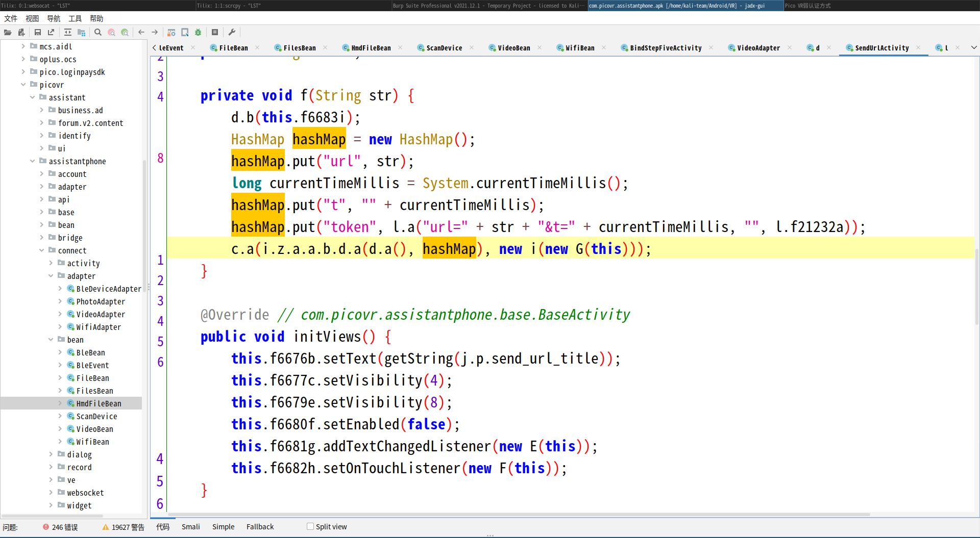Open the 视图 menu
Viewport: 980px width, 538px height.
32,18
